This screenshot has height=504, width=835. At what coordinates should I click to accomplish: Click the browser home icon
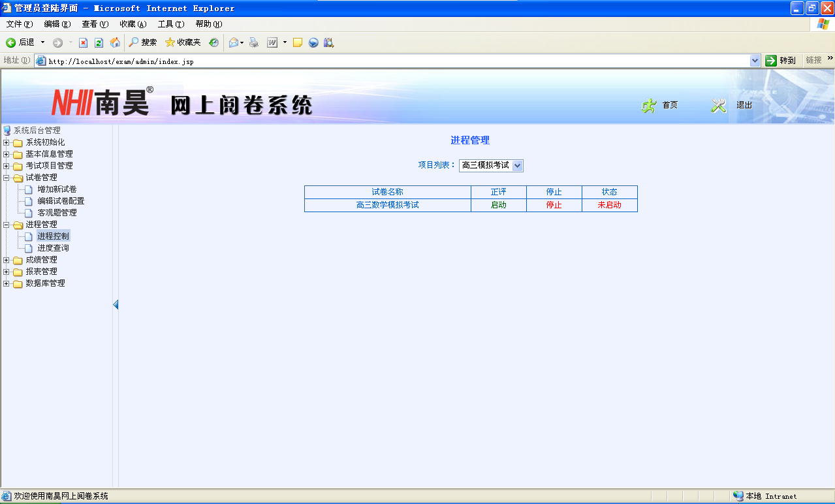[x=115, y=42]
